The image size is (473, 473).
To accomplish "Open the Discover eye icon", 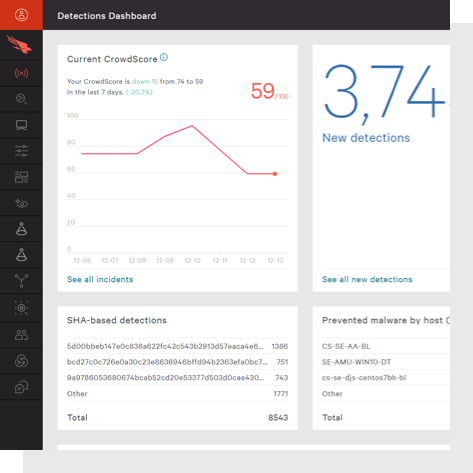I will 21,203.
